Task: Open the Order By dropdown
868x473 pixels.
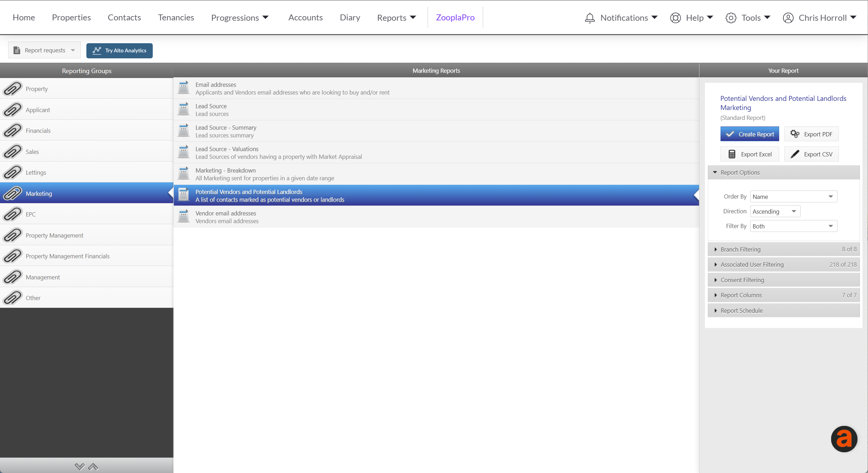Action: click(x=794, y=196)
